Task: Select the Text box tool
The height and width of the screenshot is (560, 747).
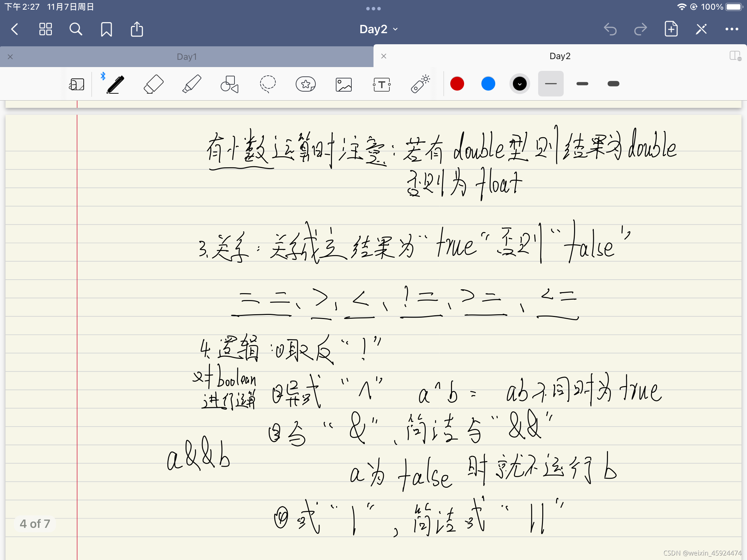Action: click(x=382, y=84)
